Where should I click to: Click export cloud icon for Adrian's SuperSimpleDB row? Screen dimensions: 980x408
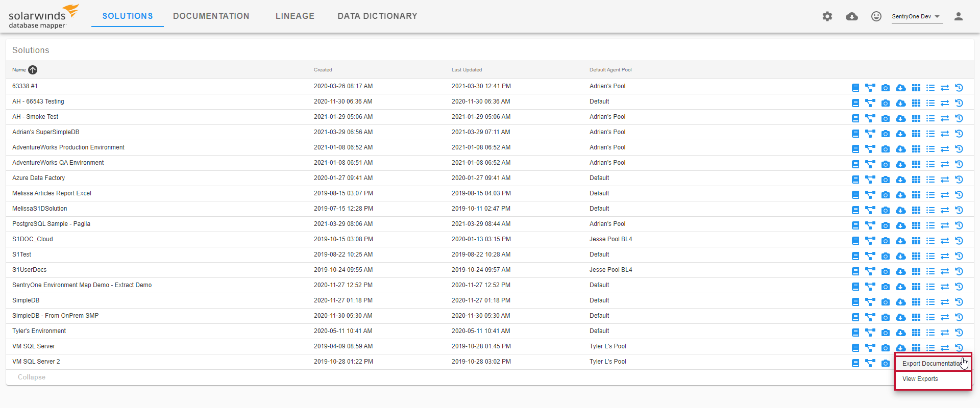click(x=901, y=134)
